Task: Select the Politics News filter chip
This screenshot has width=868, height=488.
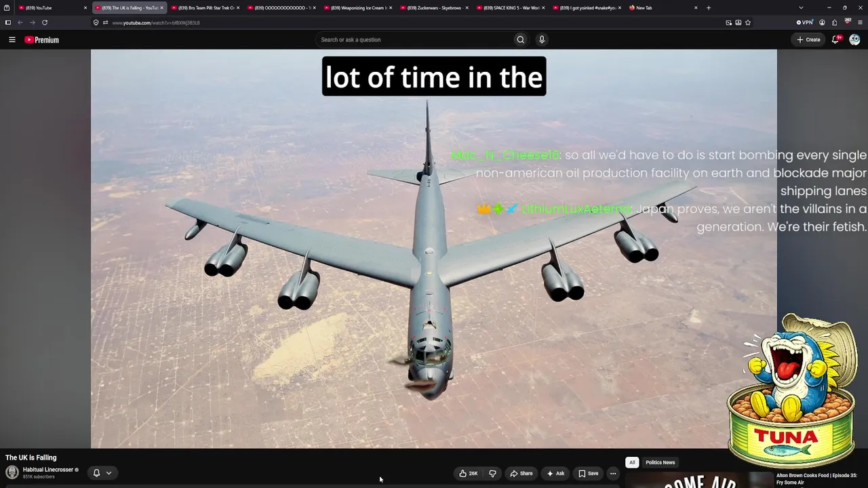Action: (660, 462)
